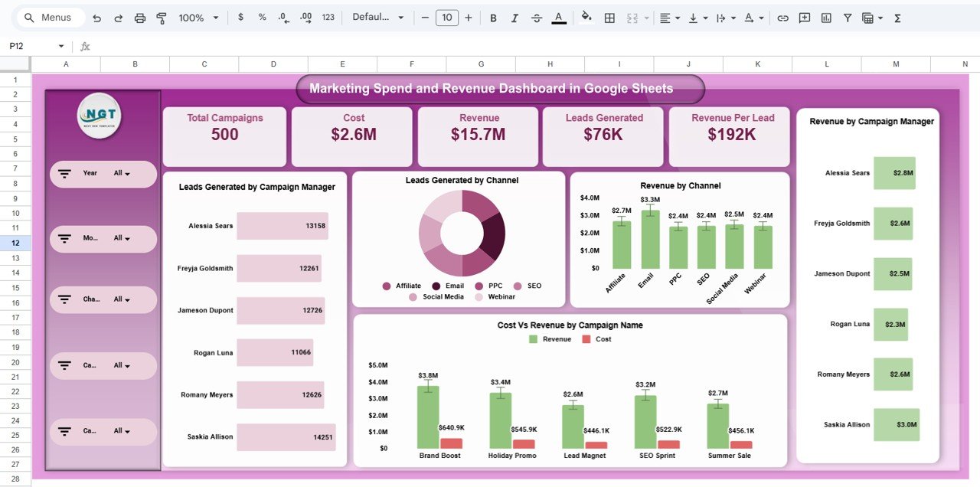Click the Undo button
Viewport: 980px width, 487px height.
point(96,17)
